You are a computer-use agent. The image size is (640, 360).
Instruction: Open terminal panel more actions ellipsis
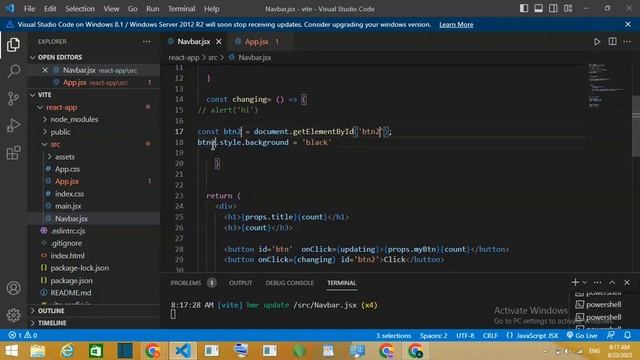(598, 282)
